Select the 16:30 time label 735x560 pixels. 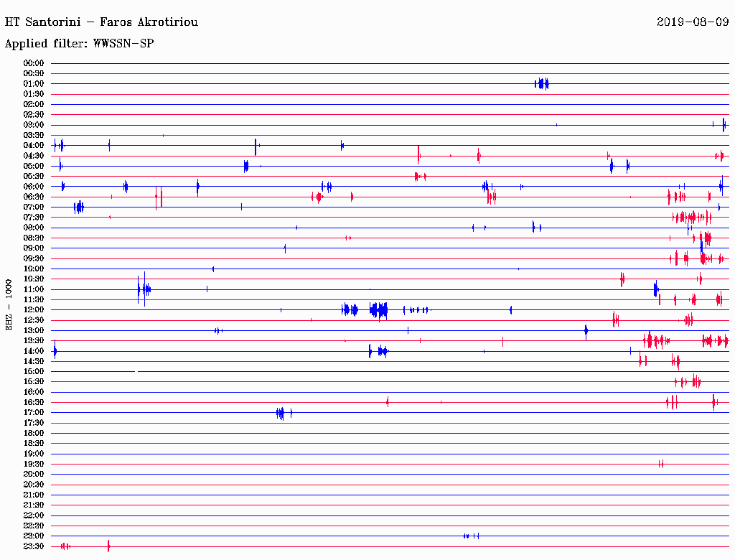[34, 403]
